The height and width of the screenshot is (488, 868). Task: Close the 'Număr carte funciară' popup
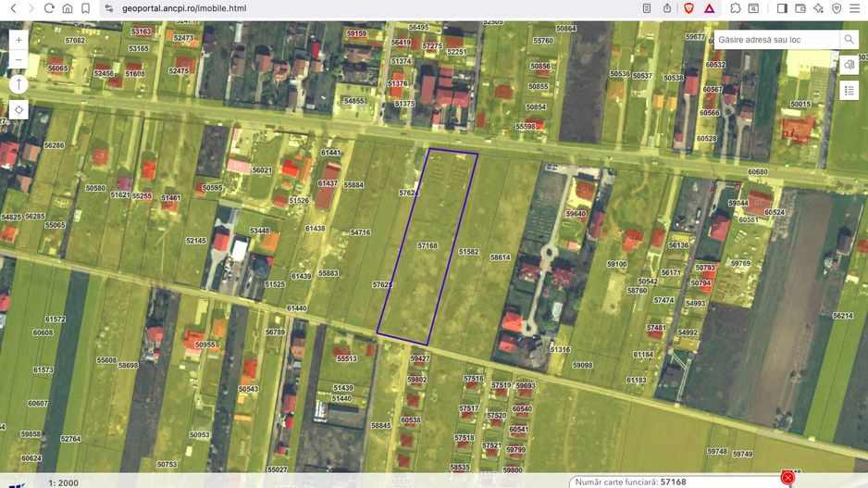787,478
